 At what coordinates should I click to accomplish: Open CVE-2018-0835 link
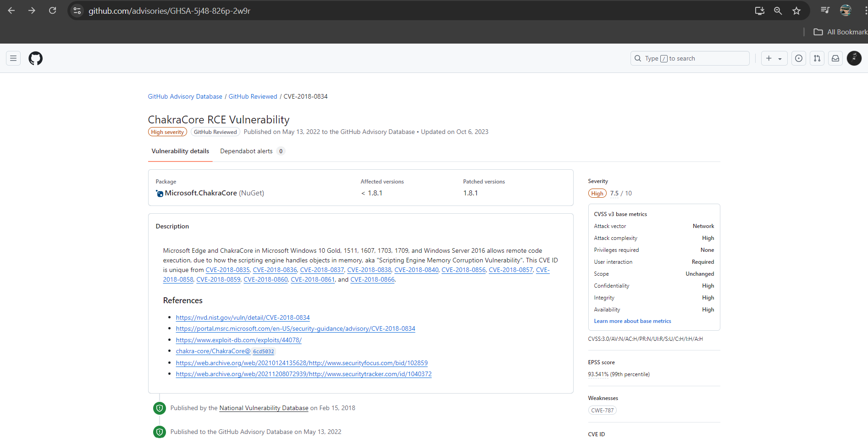pyautogui.click(x=227, y=270)
